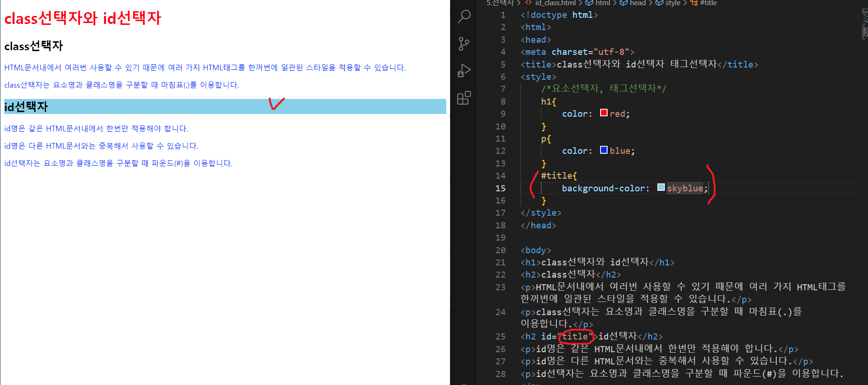Click preview paragraph id명은 다른 HTML문서와는

point(101,146)
